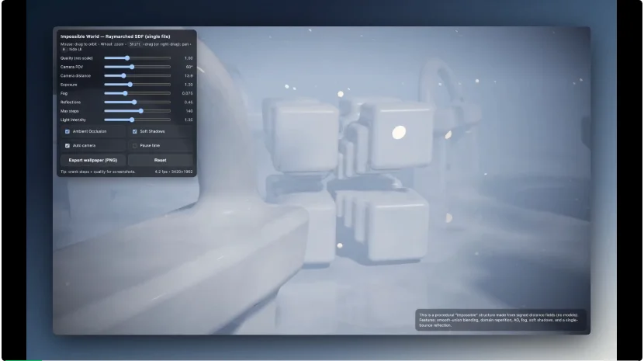Click the procedural structure description caption
Image resolution: width=644 pixels, height=361 pixels.
[501, 320]
